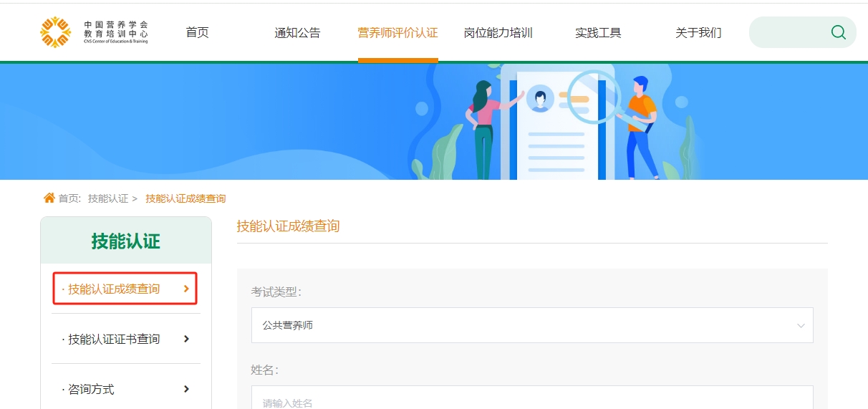Click the exam type dropdown arrow
This screenshot has height=409, width=868.
point(801,325)
